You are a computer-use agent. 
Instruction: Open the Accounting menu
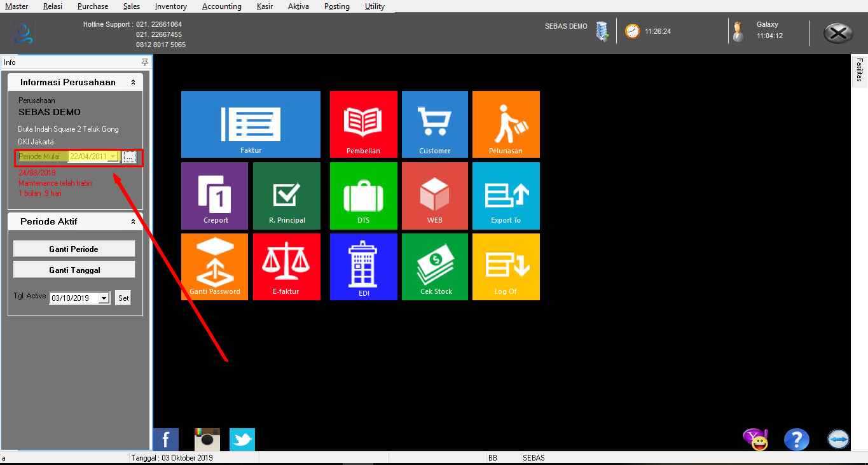point(221,6)
